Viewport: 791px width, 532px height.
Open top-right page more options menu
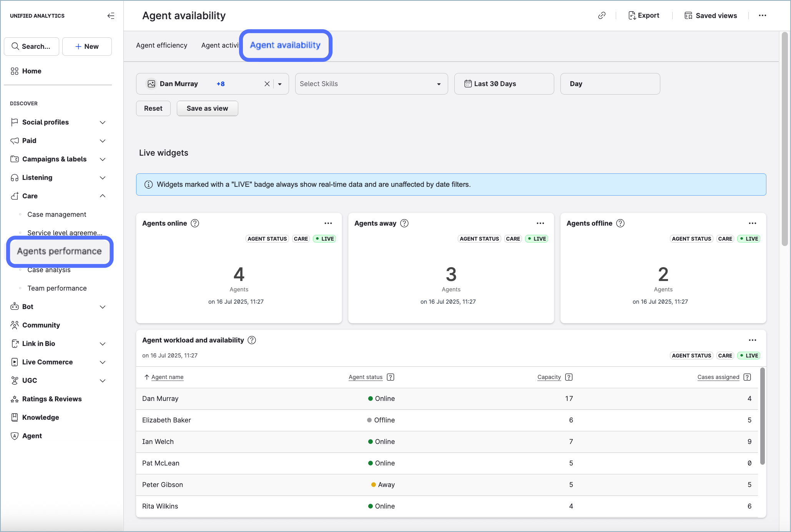(x=762, y=15)
